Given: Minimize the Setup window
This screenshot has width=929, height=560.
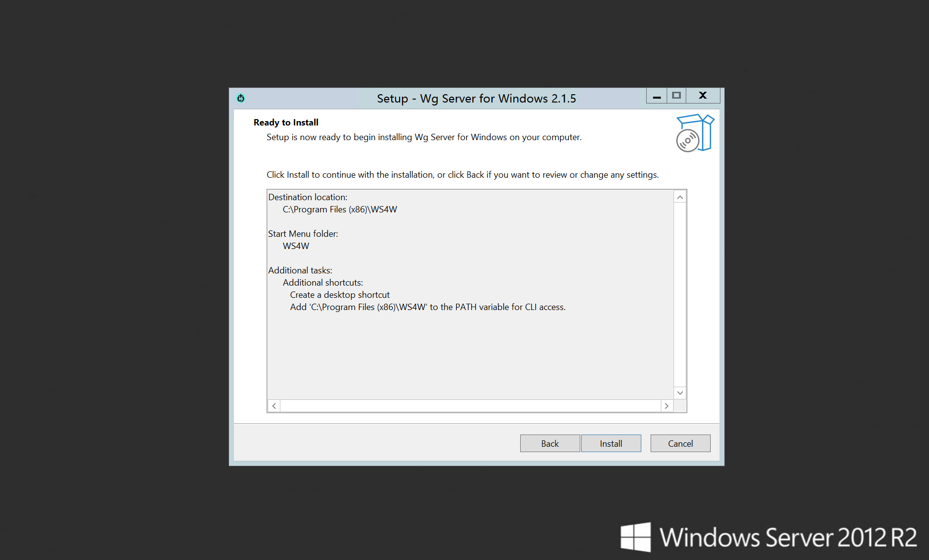Looking at the screenshot, I should tap(656, 96).
